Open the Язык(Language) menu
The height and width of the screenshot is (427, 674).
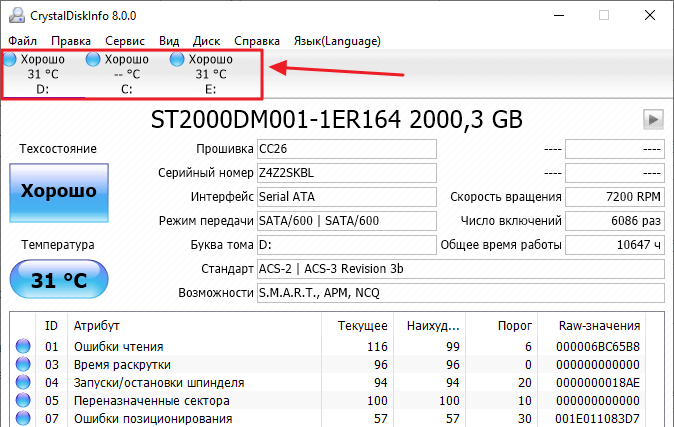[336, 41]
